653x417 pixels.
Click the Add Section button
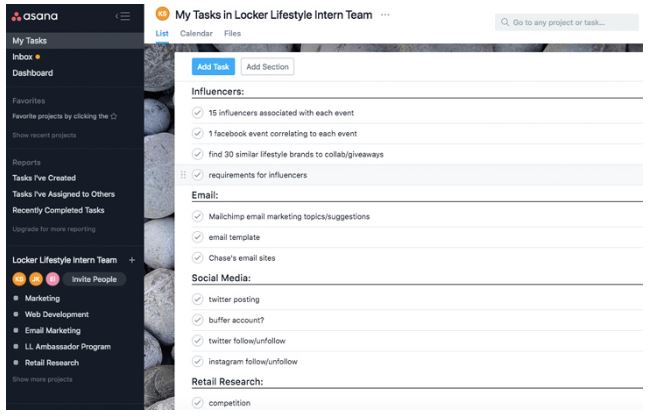(x=267, y=67)
